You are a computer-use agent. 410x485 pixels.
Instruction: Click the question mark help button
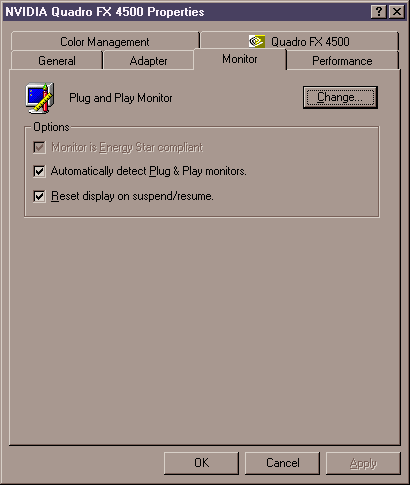(379, 12)
